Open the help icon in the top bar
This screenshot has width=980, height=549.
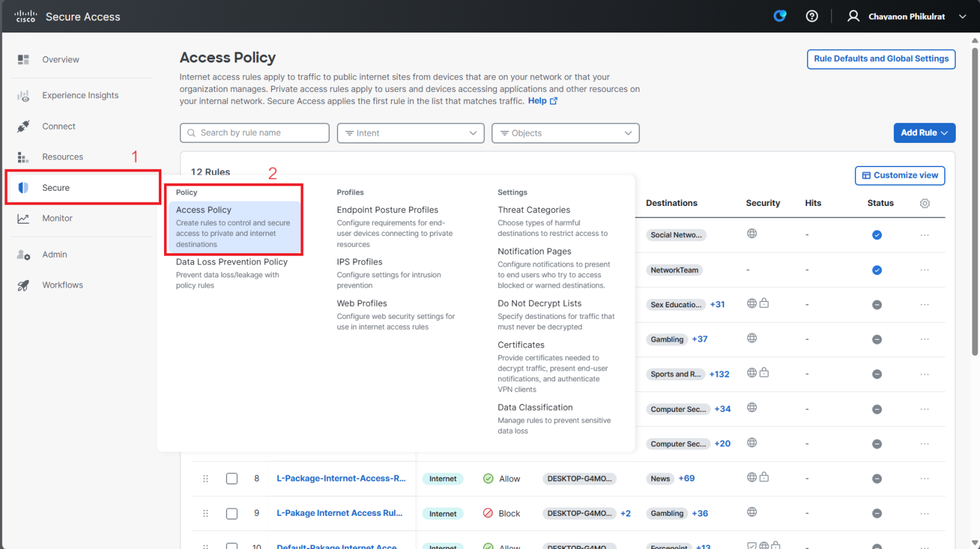(x=812, y=16)
